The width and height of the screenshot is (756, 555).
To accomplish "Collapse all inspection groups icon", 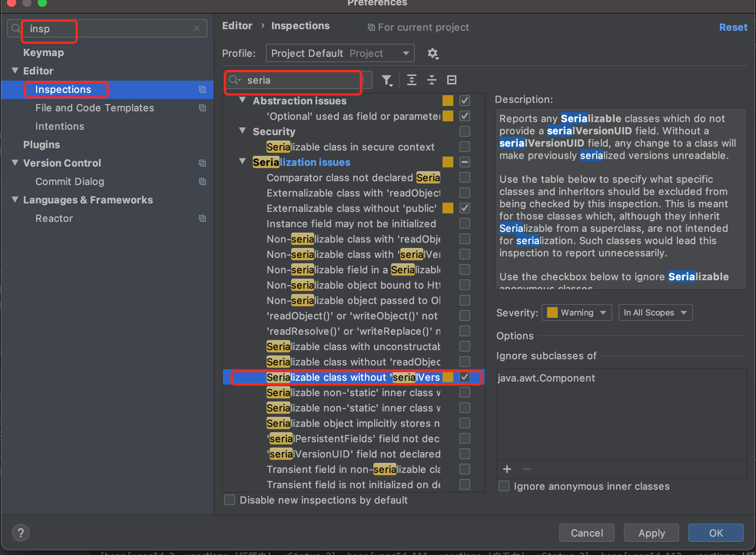I will (432, 80).
